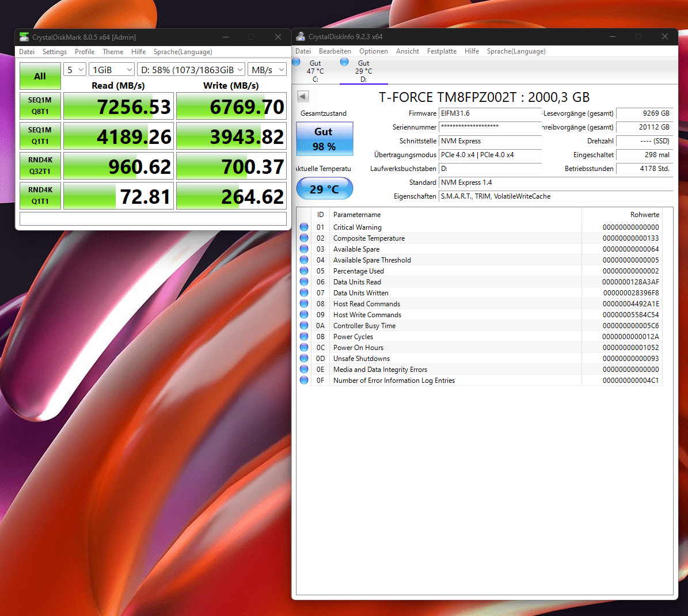Open Datei menu in CrystalDiskInfo
Screen dimensions: 688x616
point(303,51)
